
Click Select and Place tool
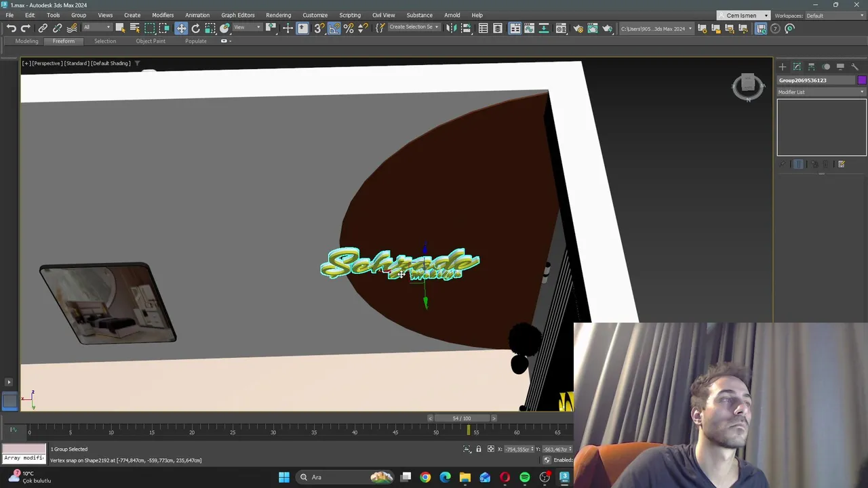[x=224, y=28]
